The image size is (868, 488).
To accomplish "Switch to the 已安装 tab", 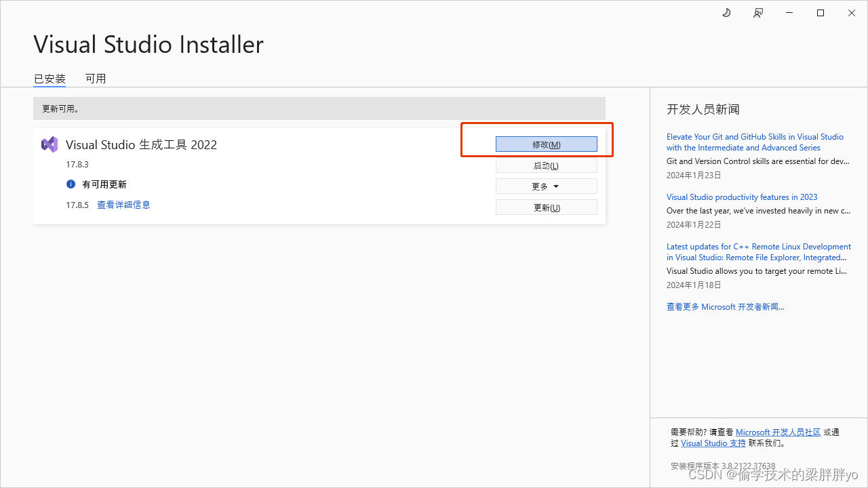I will (x=49, y=78).
